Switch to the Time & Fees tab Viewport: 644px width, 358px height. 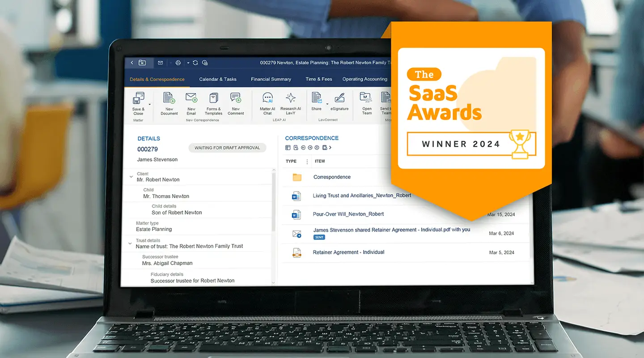pyautogui.click(x=319, y=79)
